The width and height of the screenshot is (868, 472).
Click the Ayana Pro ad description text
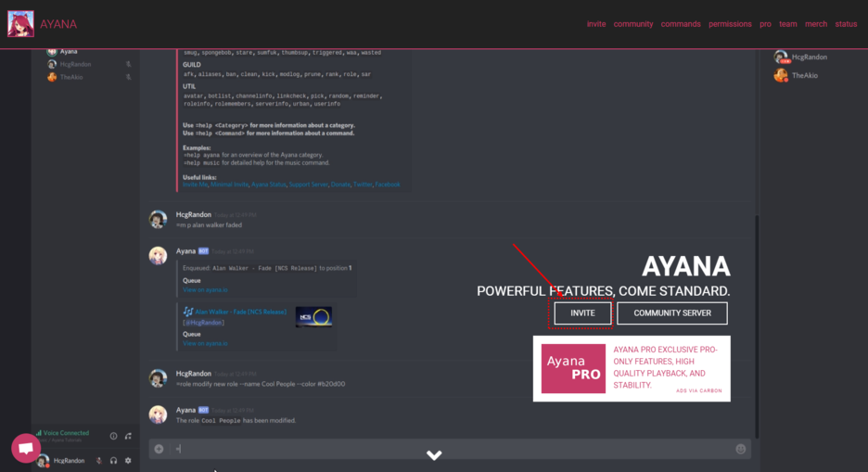pyautogui.click(x=666, y=367)
